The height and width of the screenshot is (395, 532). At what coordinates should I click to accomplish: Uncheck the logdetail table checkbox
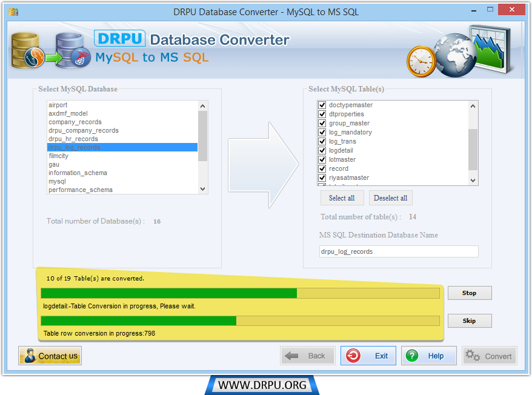(x=322, y=150)
